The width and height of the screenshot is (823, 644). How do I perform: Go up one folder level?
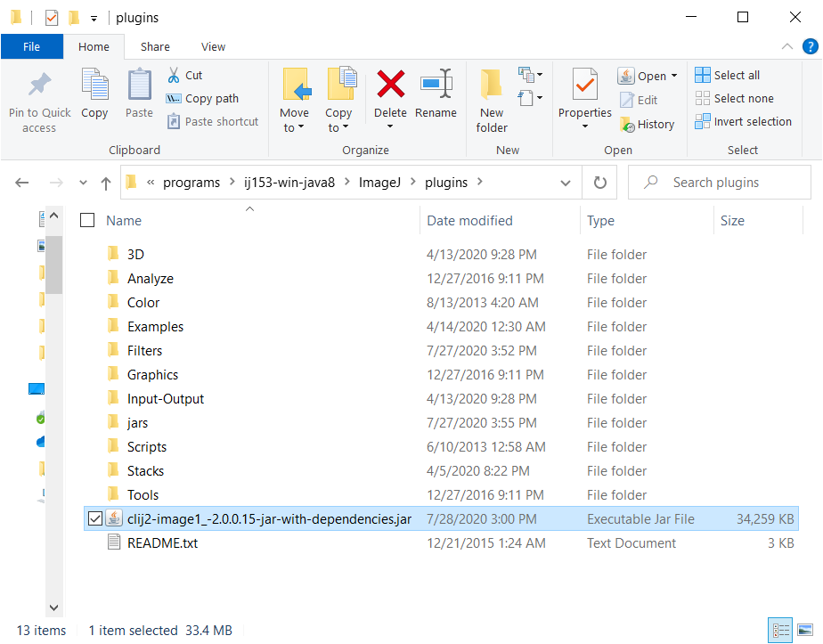[106, 183]
